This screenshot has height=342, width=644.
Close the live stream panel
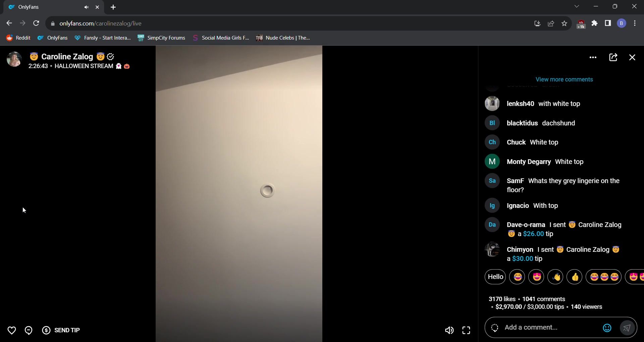click(632, 57)
